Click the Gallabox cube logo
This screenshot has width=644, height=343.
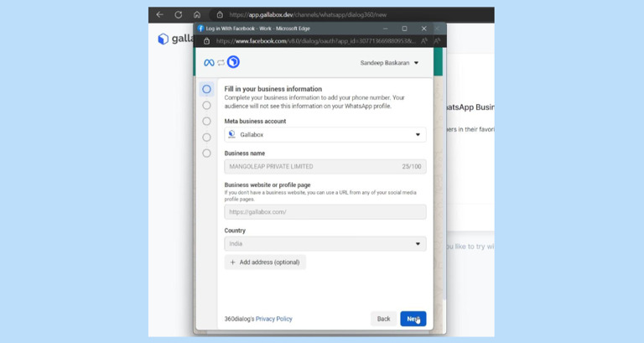coord(163,39)
